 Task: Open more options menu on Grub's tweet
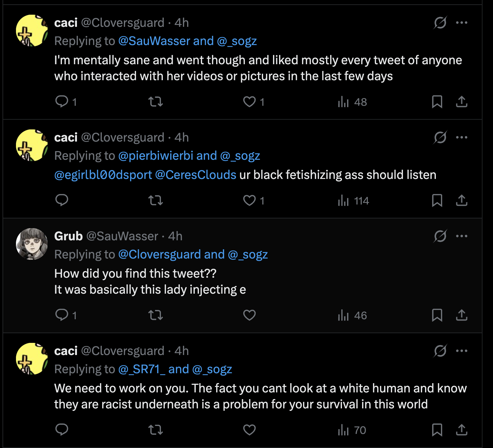click(462, 236)
